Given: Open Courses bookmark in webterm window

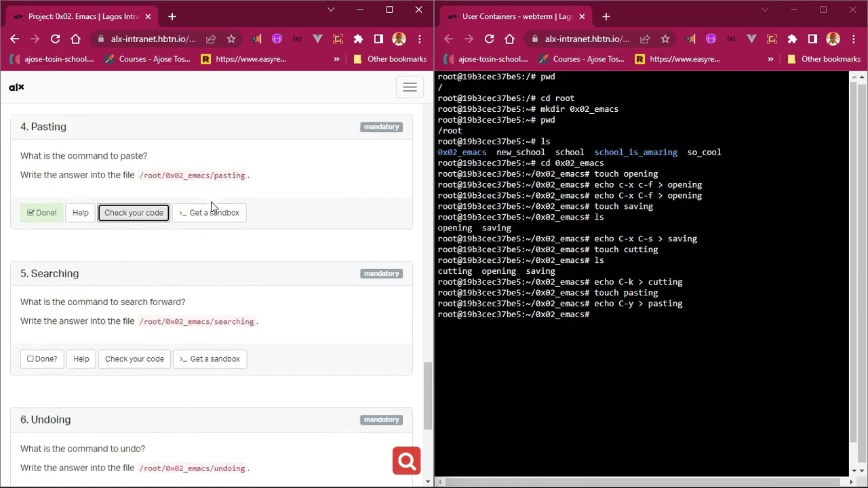Looking at the screenshot, I should tap(582, 59).
